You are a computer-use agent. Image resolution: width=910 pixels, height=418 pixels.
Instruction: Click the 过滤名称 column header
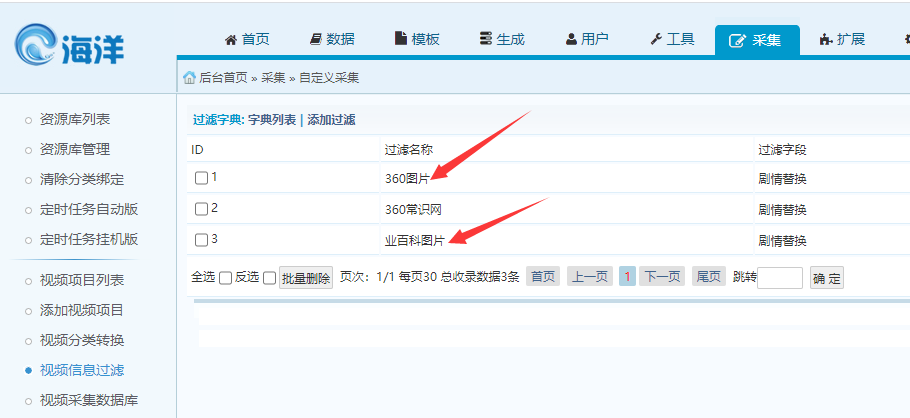(x=409, y=150)
